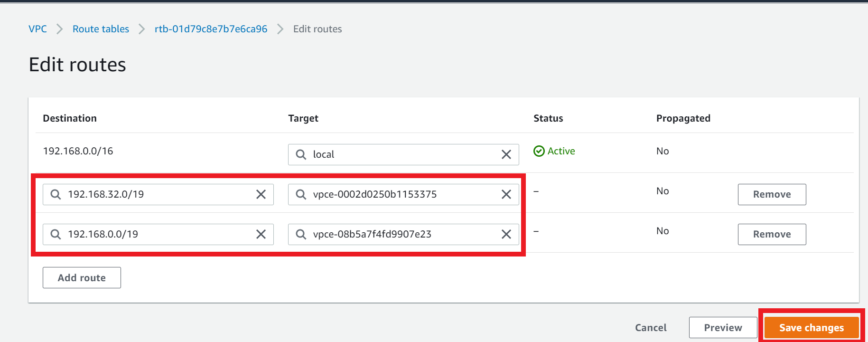Click Propagated No in 192.168.0.0/19 row
Image resolution: width=868 pixels, height=342 pixels.
(x=663, y=231)
